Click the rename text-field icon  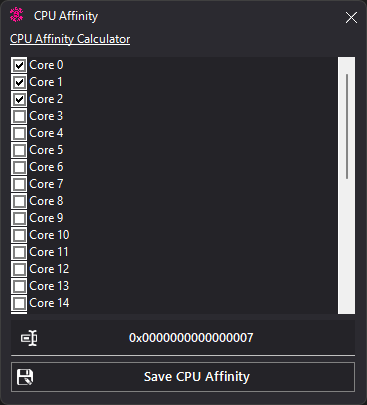tap(29, 338)
